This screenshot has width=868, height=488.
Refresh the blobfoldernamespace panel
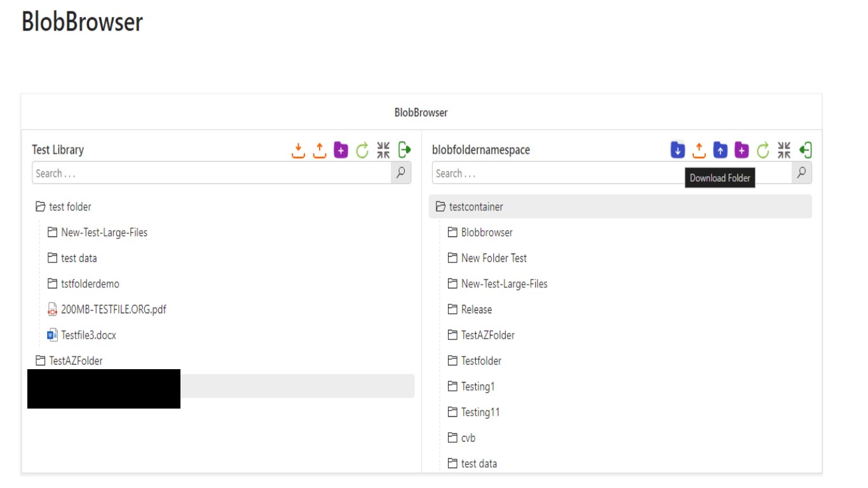tap(763, 151)
